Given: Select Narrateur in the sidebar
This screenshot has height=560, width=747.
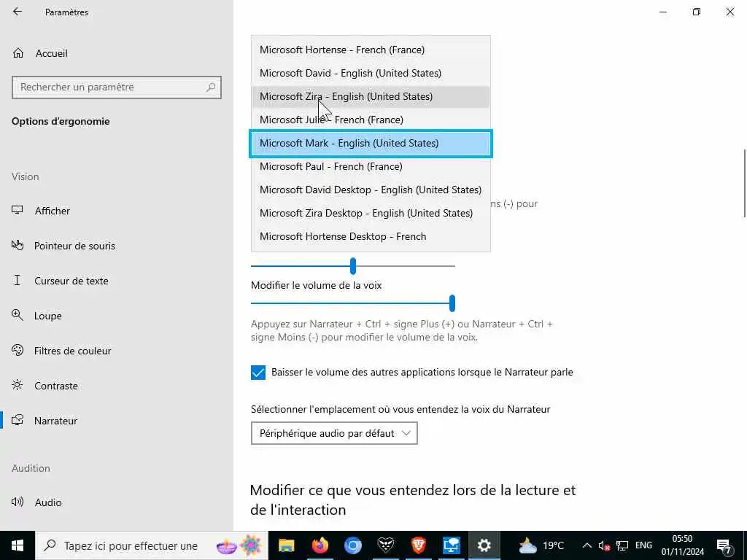Looking at the screenshot, I should 117,421.
